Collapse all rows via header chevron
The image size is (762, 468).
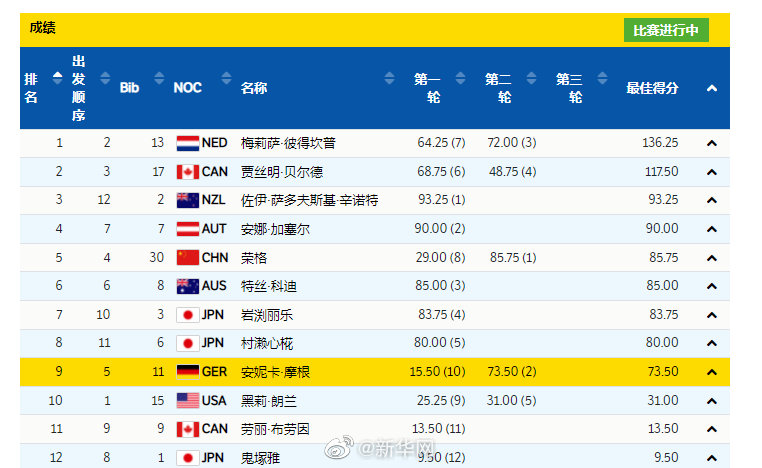pos(711,88)
